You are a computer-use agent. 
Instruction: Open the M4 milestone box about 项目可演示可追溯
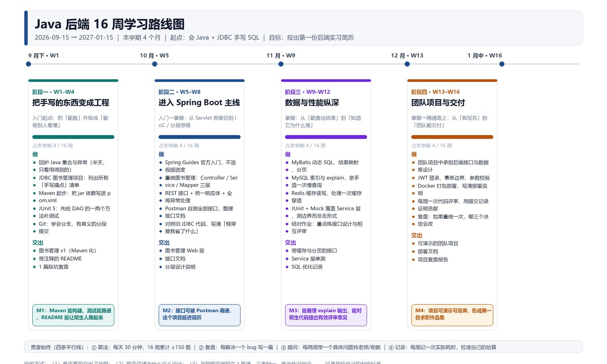[x=452, y=315]
